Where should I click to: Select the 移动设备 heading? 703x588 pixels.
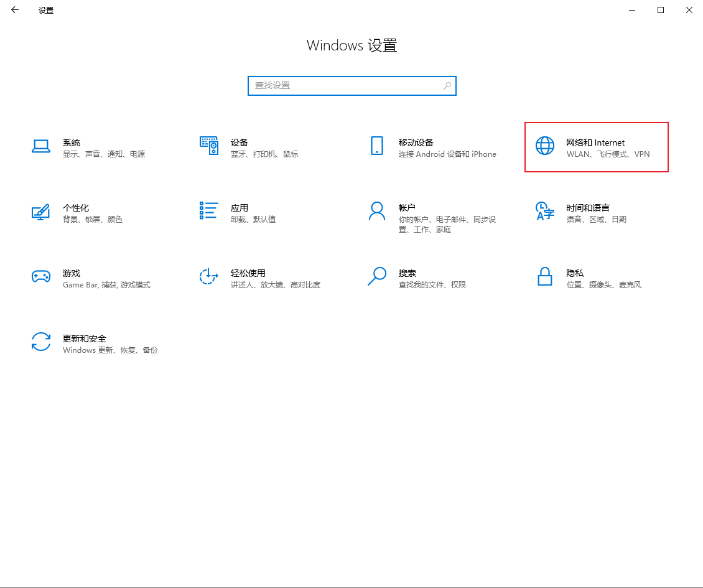(x=416, y=142)
